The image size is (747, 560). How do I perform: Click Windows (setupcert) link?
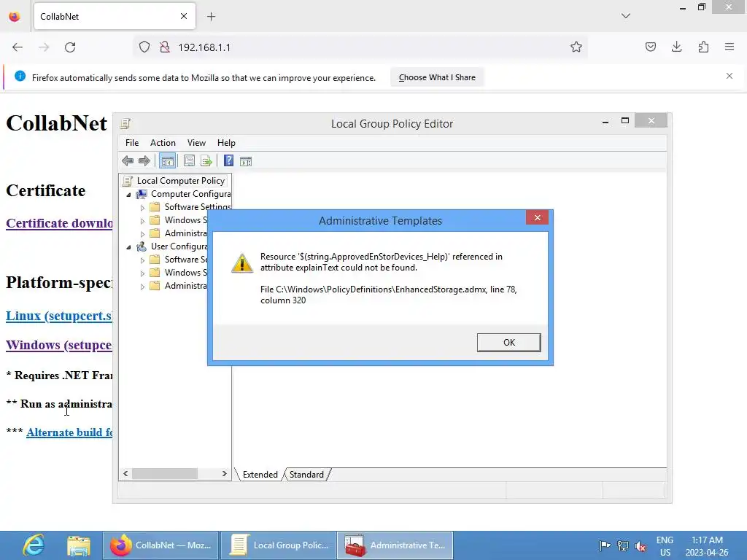pyautogui.click(x=59, y=345)
